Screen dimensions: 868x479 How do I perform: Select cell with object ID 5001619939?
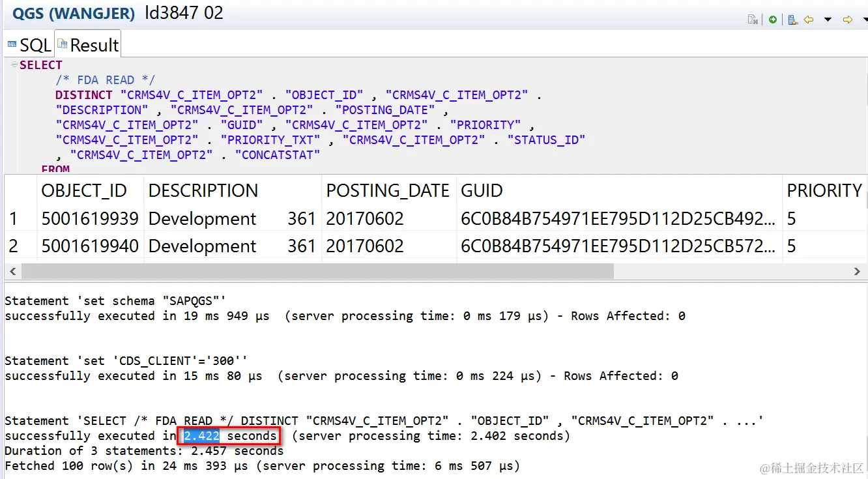pos(90,218)
